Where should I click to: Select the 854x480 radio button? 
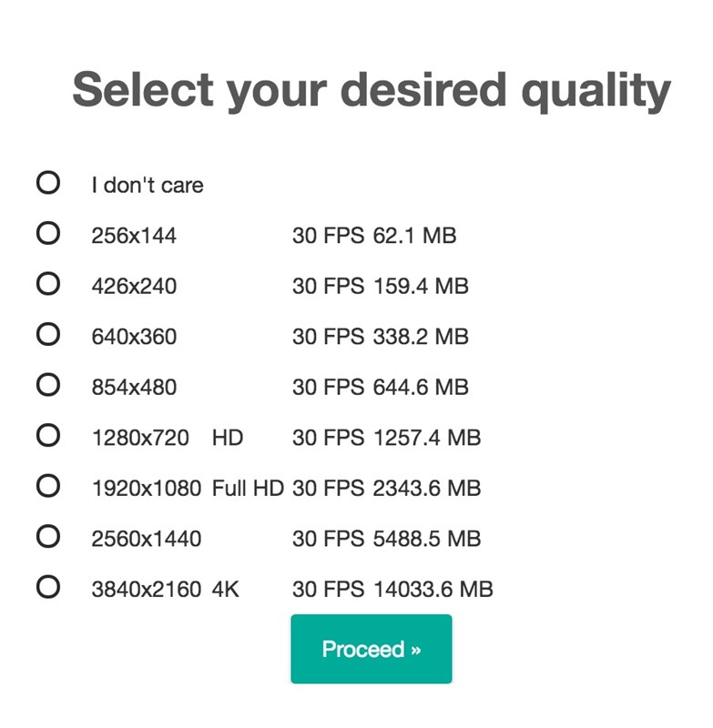[x=48, y=386]
